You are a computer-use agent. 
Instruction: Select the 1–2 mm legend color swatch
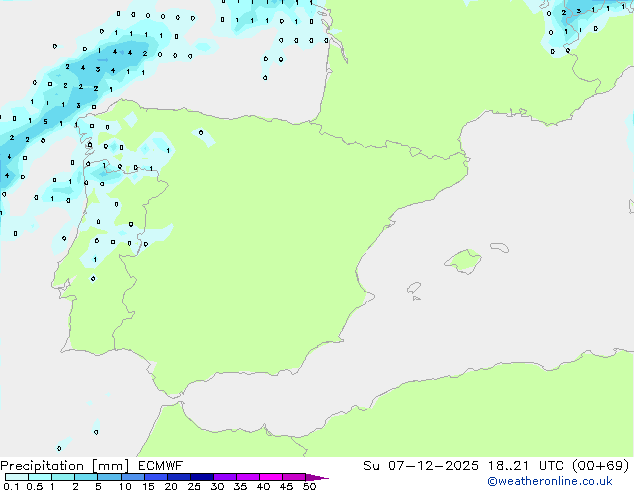point(63,477)
